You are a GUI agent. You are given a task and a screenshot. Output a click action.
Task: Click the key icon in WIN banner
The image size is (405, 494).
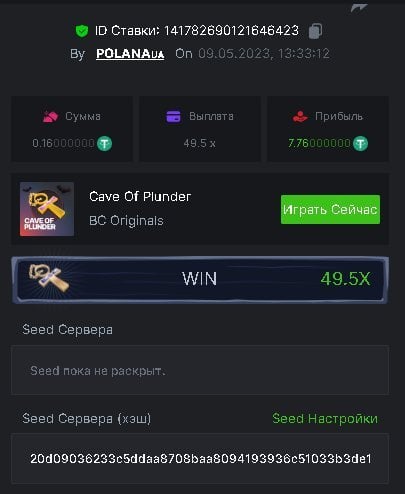[x=49, y=278]
